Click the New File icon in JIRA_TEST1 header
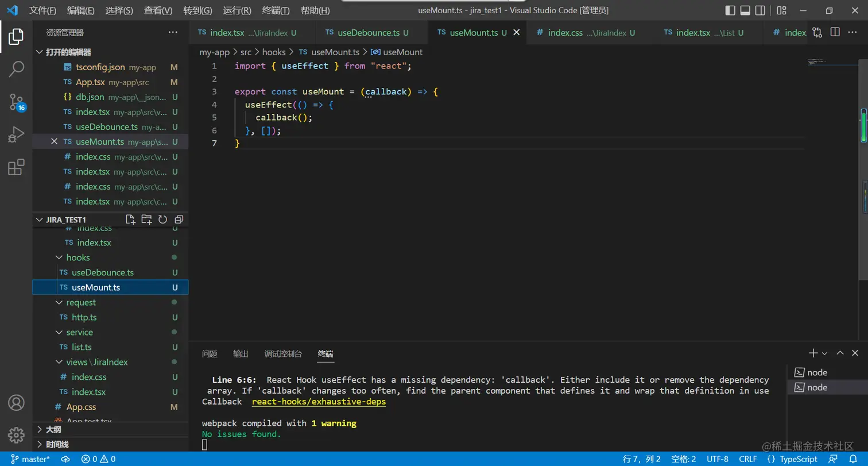Screen dimensions: 868x466 pos(130,219)
